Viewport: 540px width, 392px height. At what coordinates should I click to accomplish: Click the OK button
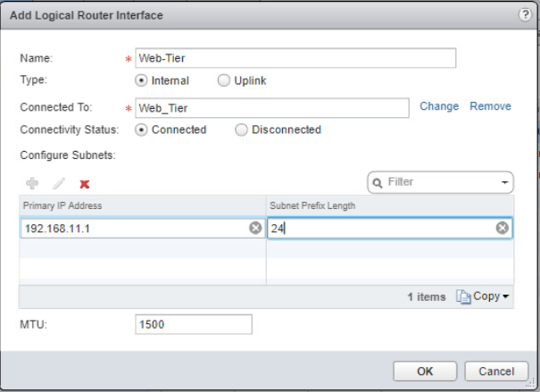point(425,371)
